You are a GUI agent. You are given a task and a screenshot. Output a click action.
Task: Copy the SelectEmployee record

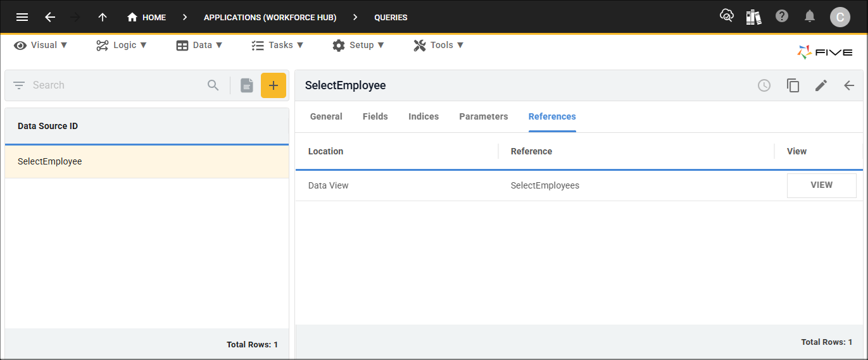pyautogui.click(x=793, y=85)
